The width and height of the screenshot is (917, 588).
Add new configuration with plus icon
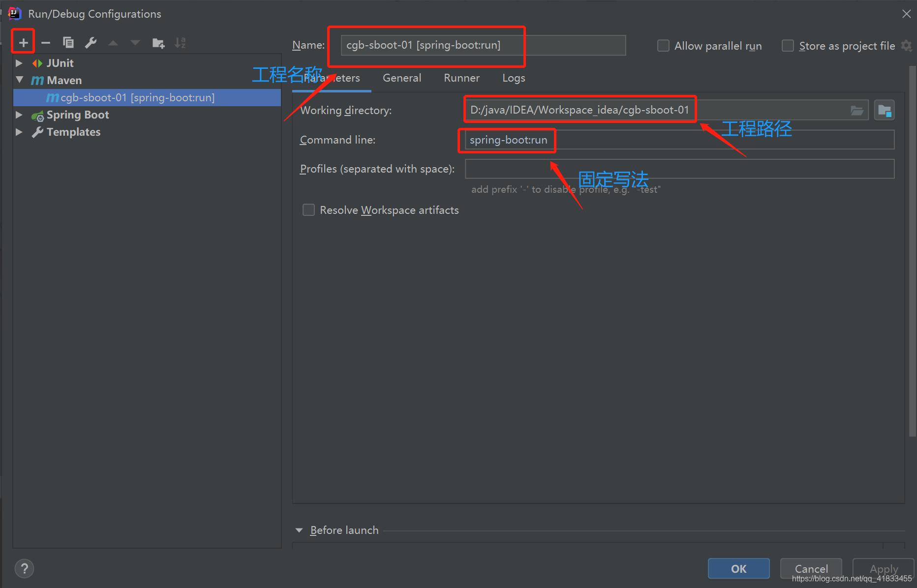pos(23,43)
